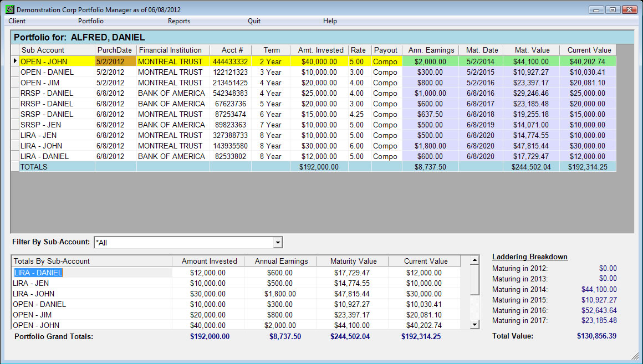Image resolution: width=643 pixels, height=364 pixels.
Task: Click the $47,815.44 maturity value in grid
Action: pyautogui.click(x=531, y=146)
